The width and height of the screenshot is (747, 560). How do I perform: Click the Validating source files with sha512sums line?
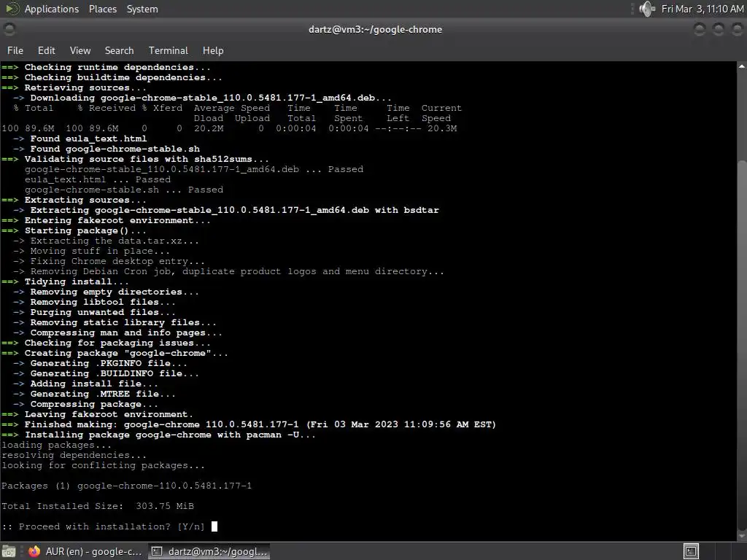pos(135,159)
